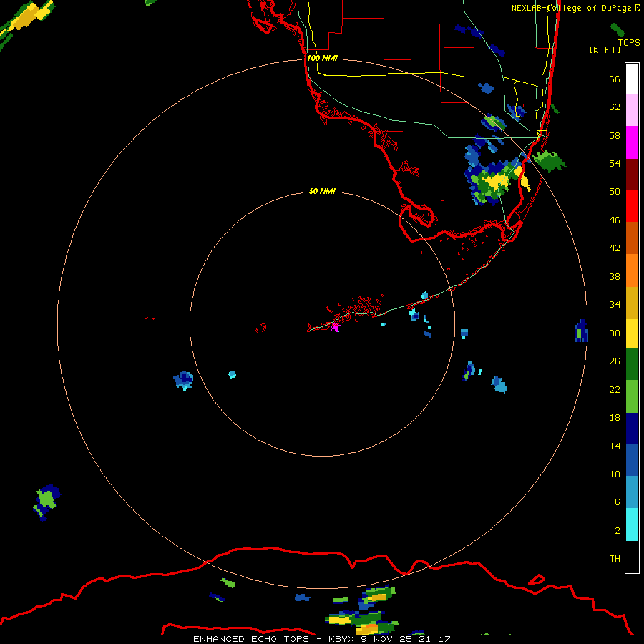The height and width of the screenshot is (644, 644).
Task: Click the "50 NMI" range ring label
Action: (x=322, y=191)
